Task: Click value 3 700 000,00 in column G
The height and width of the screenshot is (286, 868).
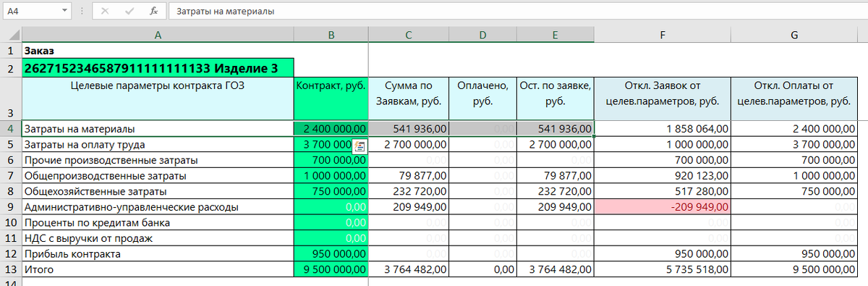Action: tap(794, 144)
